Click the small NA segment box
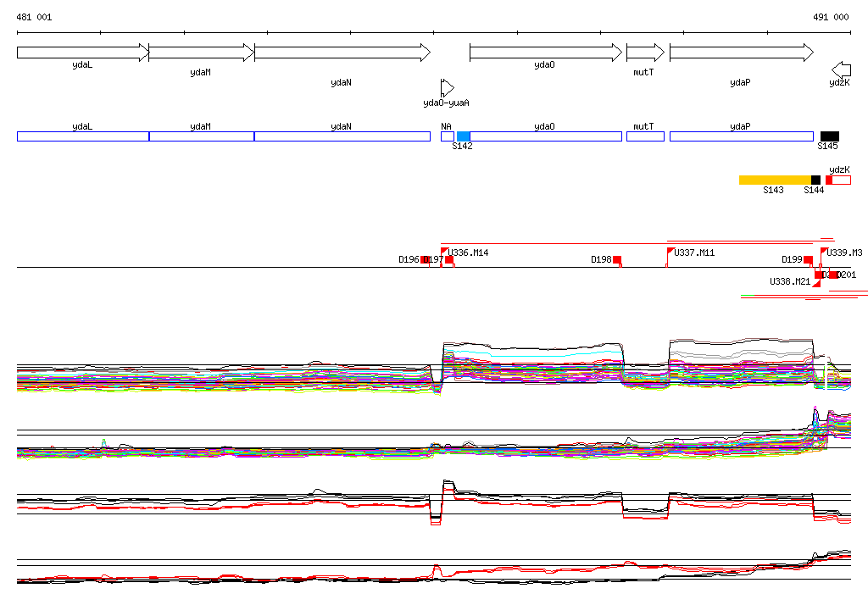The width and height of the screenshot is (868, 605). pyautogui.click(x=448, y=136)
